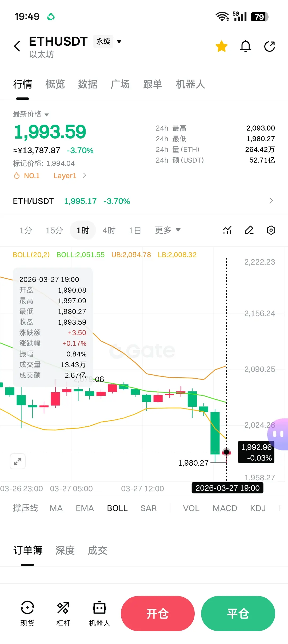Expand chart to fullscreen
The image size is (288, 644).
click(18, 461)
